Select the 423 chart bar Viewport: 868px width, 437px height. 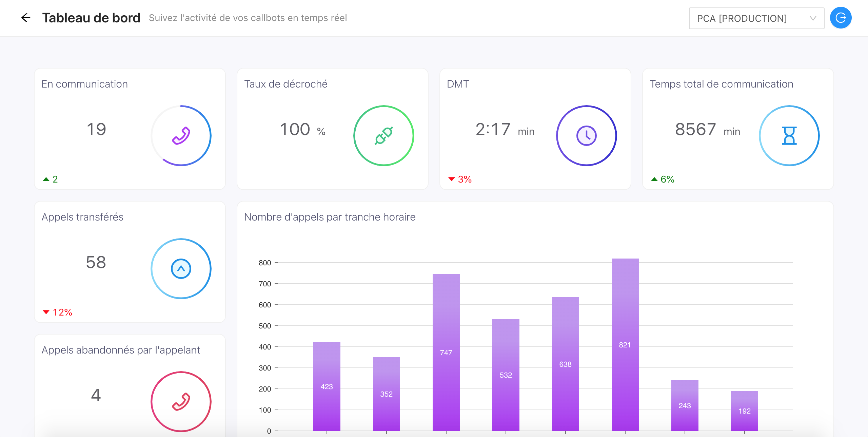tap(327, 386)
